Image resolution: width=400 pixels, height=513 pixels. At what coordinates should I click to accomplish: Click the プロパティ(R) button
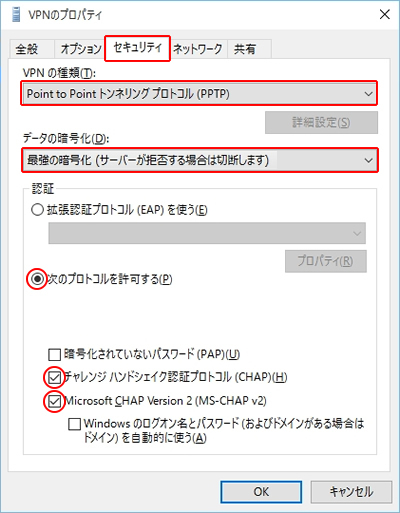point(325,261)
